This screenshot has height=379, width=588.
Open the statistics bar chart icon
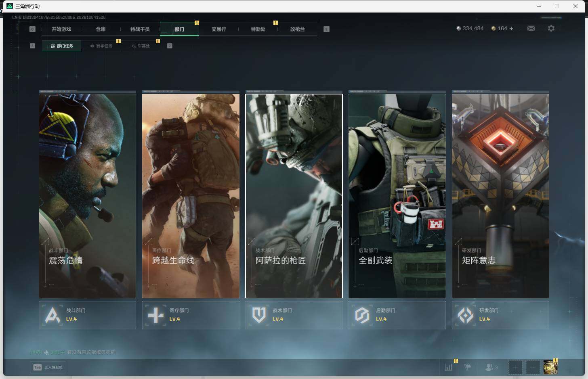[449, 367]
